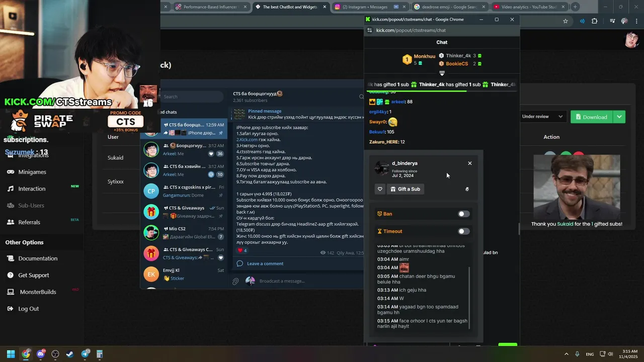Click the Search field in Telegram

(x=191, y=97)
